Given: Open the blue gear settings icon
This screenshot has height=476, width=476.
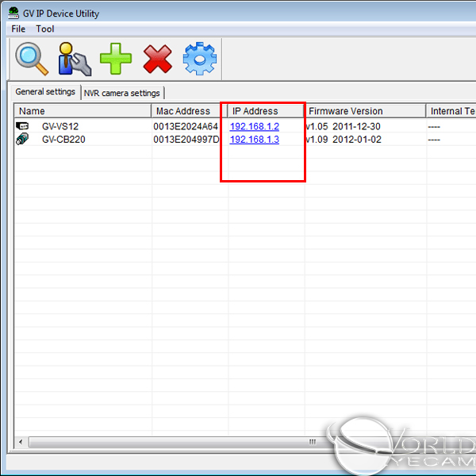Looking at the screenshot, I should tap(200, 59).
